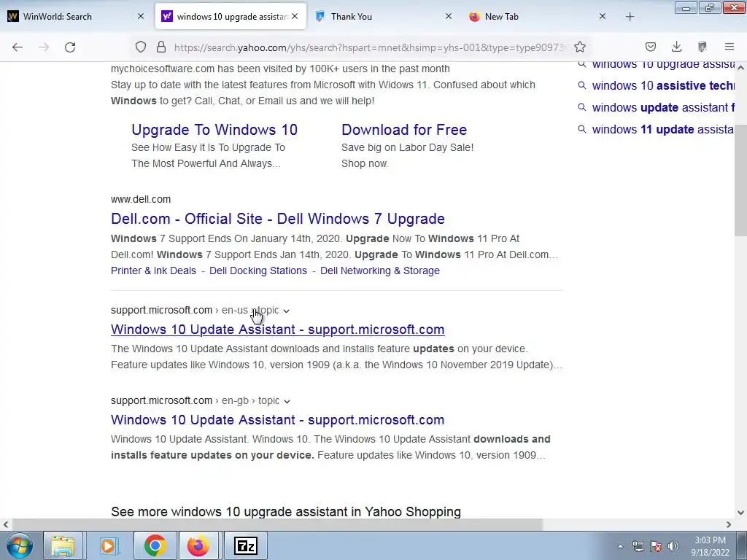Image resolution: width=747 pixels, height=560 pixels.
Task: Open Google Chrome from the taskbar
Action: click(155, 545)
